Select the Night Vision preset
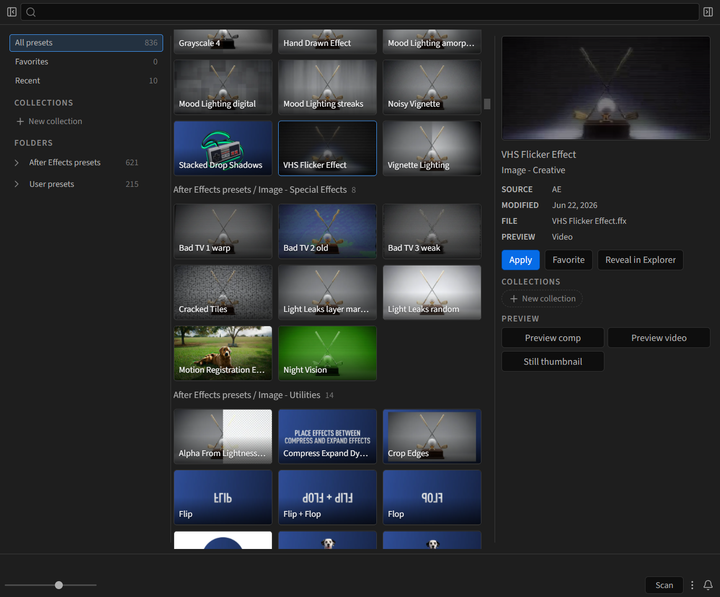Viewport: 720px width, 597px height. [327, 353]
